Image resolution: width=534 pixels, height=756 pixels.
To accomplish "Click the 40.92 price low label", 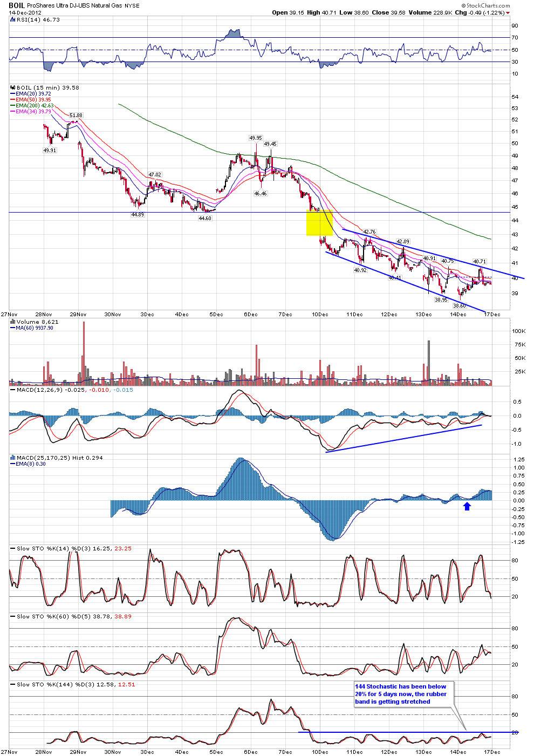I will 360,270.
